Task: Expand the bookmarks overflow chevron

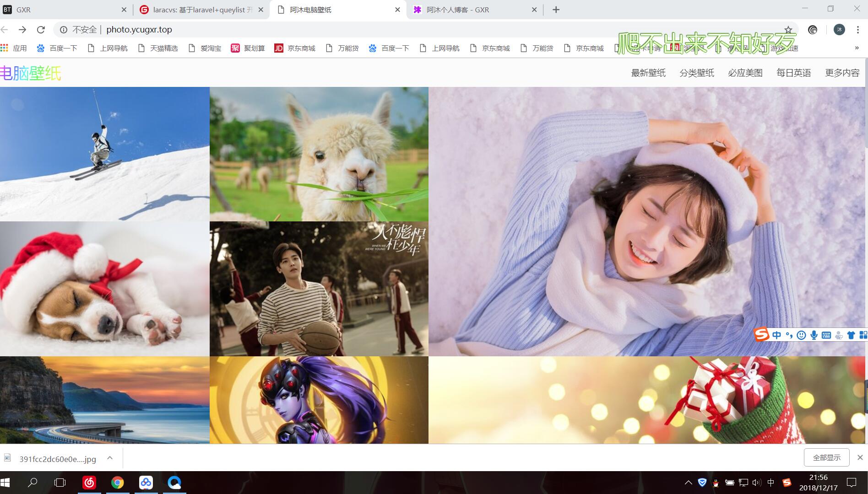Action: click(x=857, y=48)
